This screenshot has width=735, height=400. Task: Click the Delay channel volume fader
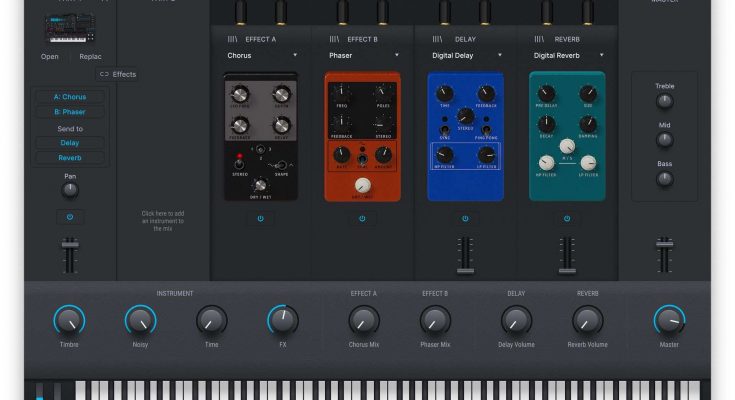click(465, 254)
